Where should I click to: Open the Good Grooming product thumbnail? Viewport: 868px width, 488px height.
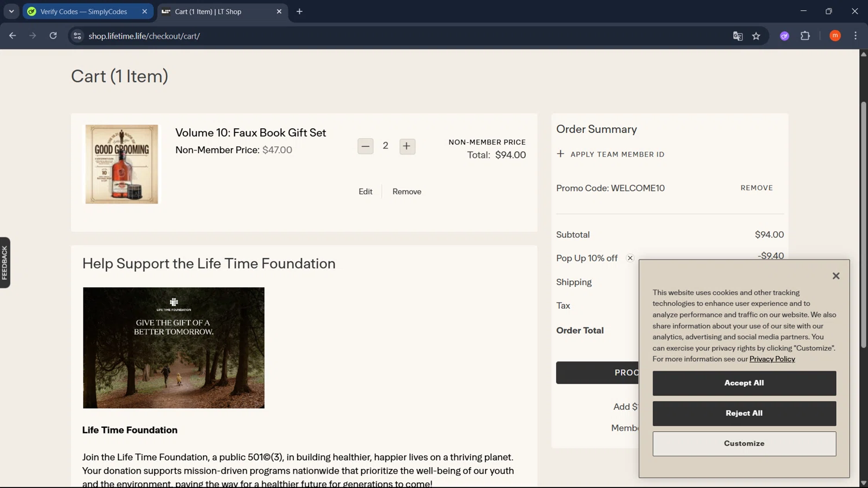[122, 164]
